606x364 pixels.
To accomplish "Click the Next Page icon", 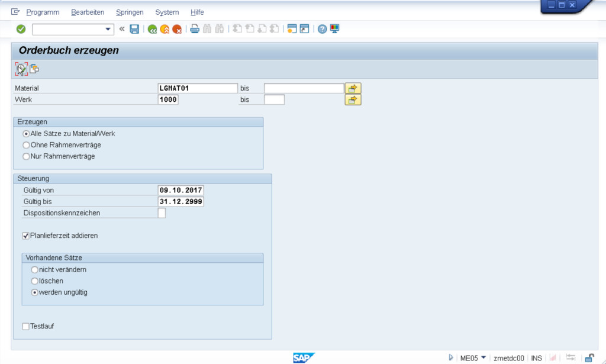I will point(262,29).
